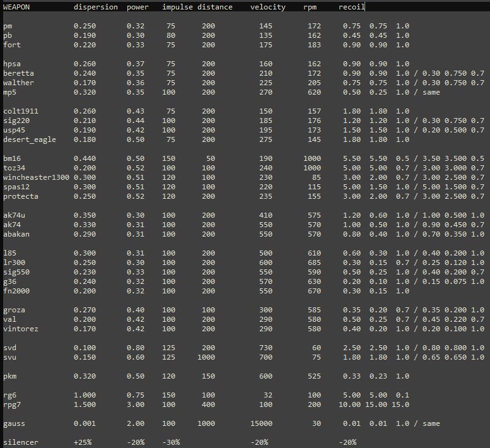Click desert_eagle velocity value 275
Image resolution: width=490 pixels, height=448 pixels.
[x=265, y=139]
